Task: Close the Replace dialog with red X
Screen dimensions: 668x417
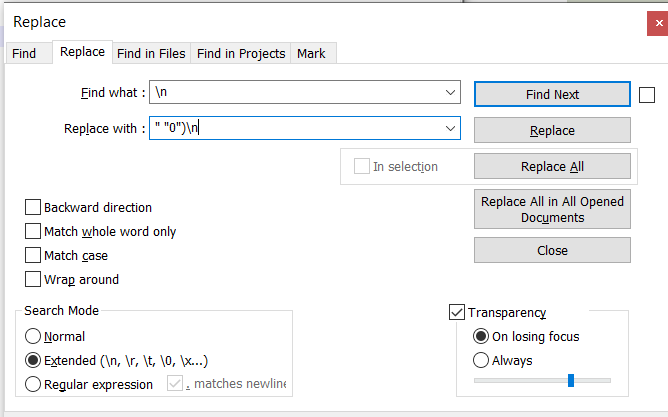Action: click(x=658, y=23)
